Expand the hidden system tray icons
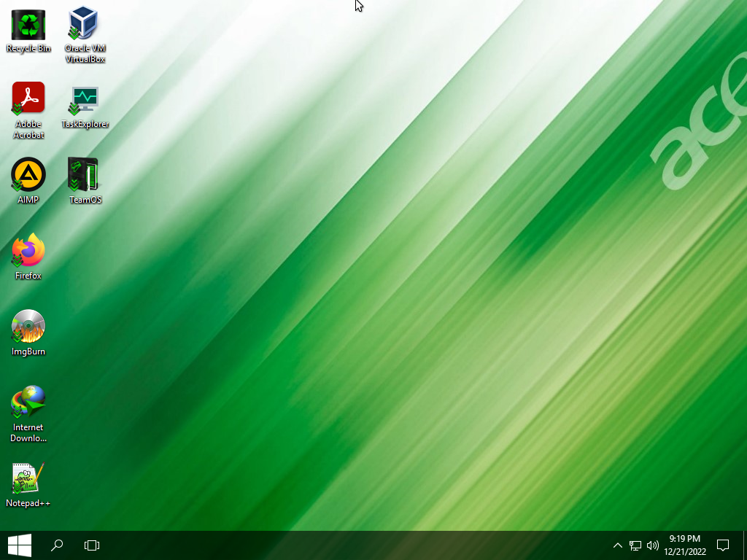Screen dimensions: 747x560 click(x=617, y=545)
